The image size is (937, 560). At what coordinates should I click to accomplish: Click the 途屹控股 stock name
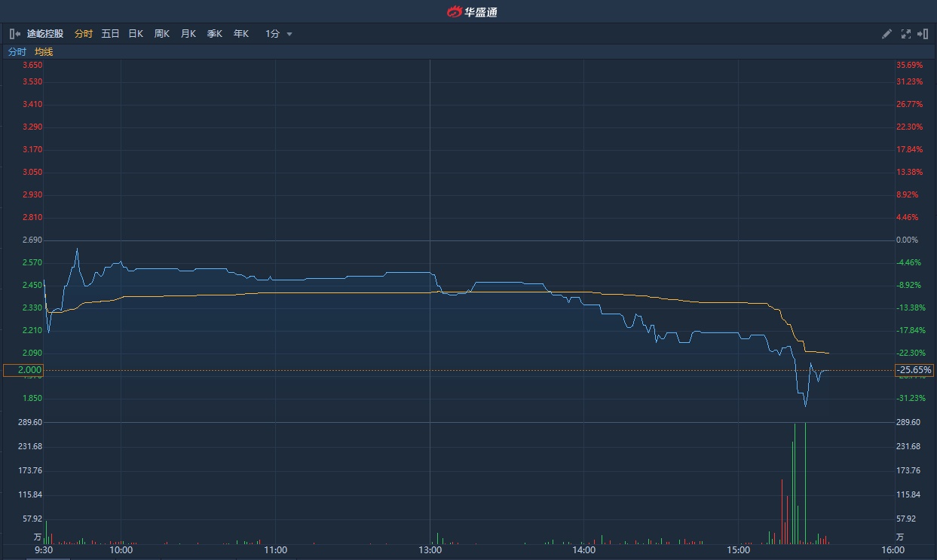coord(45,34)
